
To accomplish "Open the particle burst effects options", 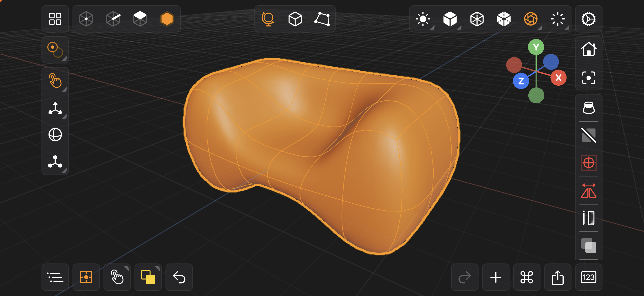I will click(x=558, y=19).
